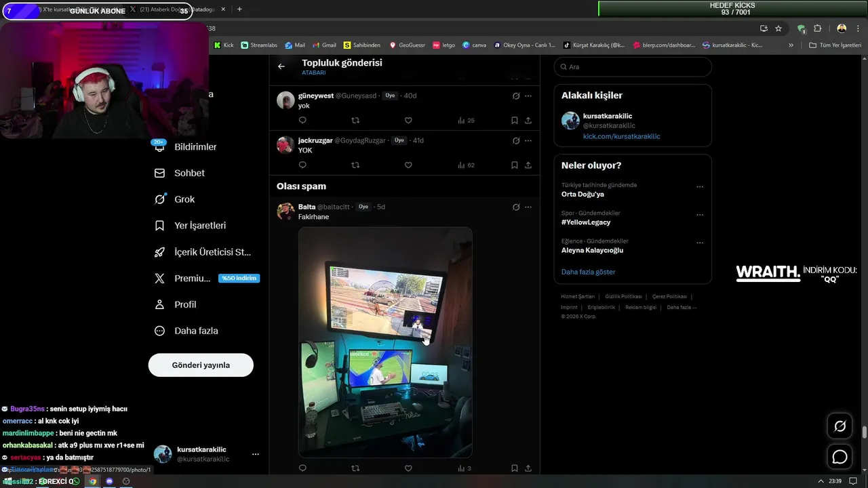The image size is (868, 488).
Task: Open Grok explain icon on güneywest's post
Action: [x=516, y=96]
